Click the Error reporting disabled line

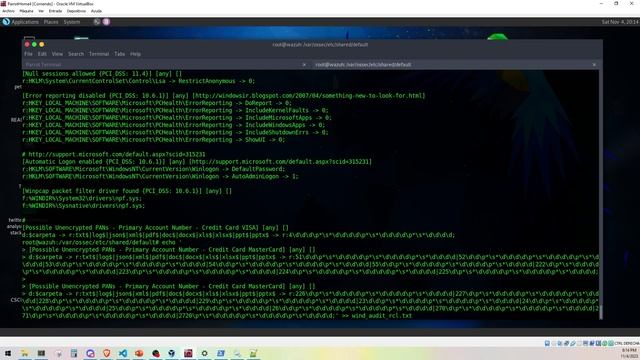224,96
